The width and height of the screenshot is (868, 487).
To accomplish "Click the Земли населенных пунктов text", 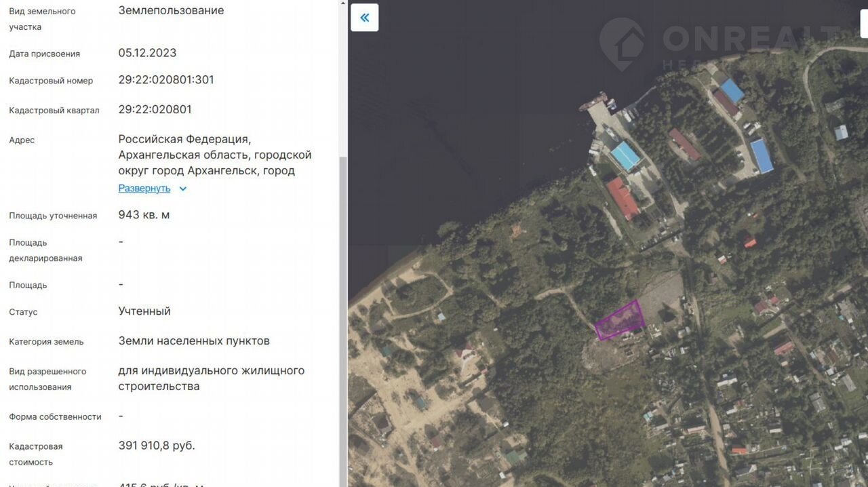I will point(194,340).
